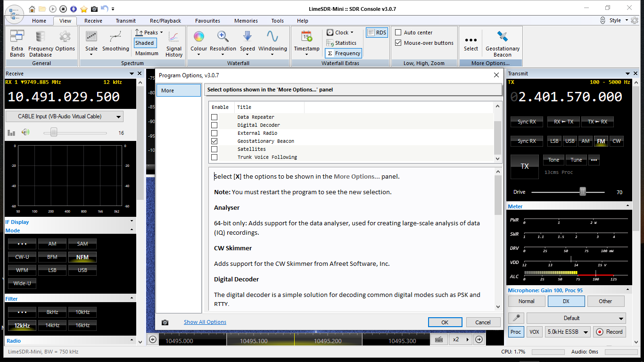644x362 pixels.
Task: Collapse the Filter section
Action: [x=132, y=298]
